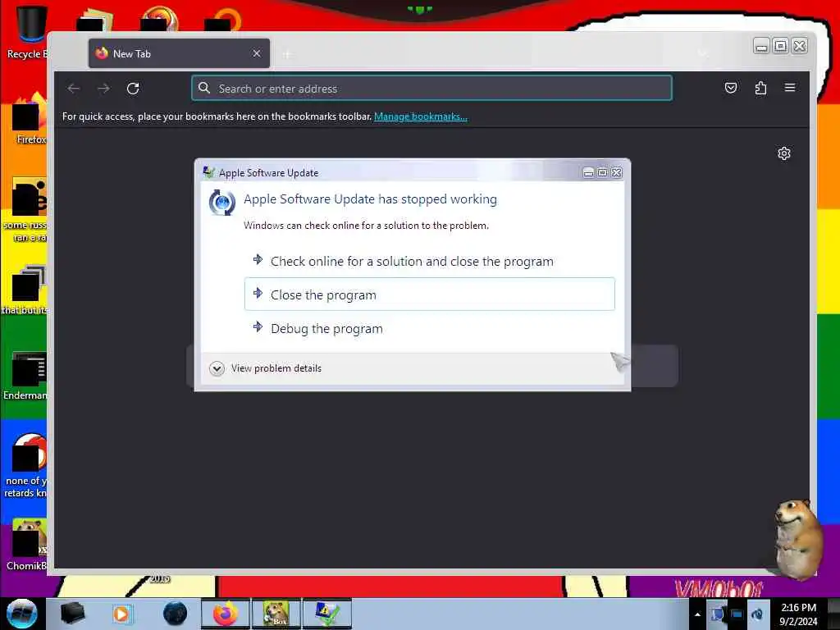The height and width of the screenshot is (630, 840).
Task: Open the Box hamster taskbar app
Action: click(x=276, y=614)
